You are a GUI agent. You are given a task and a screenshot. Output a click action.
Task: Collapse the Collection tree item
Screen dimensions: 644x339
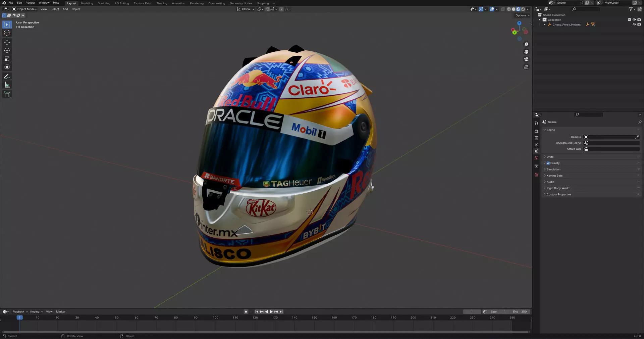[540, 20]
